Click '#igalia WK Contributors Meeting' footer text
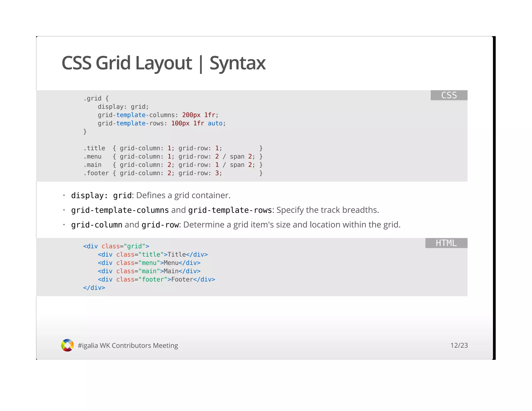This screenshot has height=411, width=532. (128, 346)
